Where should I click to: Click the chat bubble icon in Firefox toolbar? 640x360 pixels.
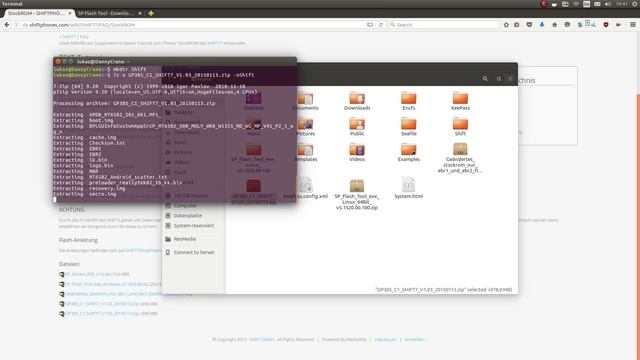567,25
